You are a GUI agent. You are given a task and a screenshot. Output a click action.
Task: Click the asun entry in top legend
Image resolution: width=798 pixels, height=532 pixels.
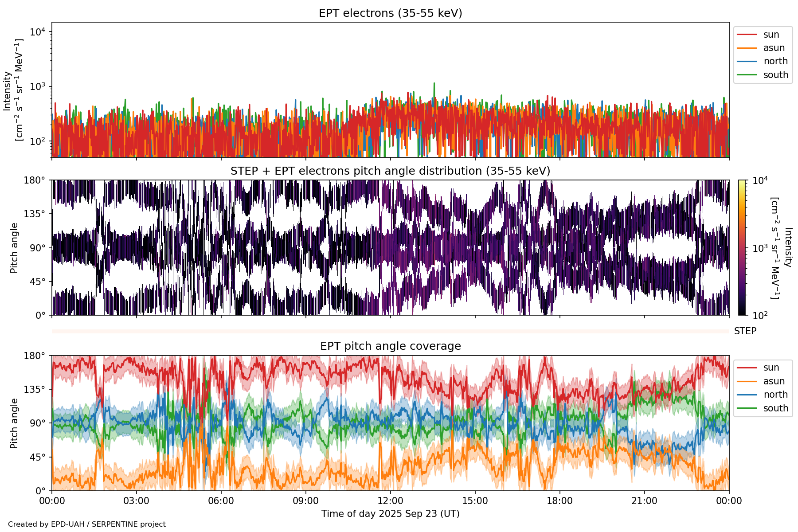(774, 48)
